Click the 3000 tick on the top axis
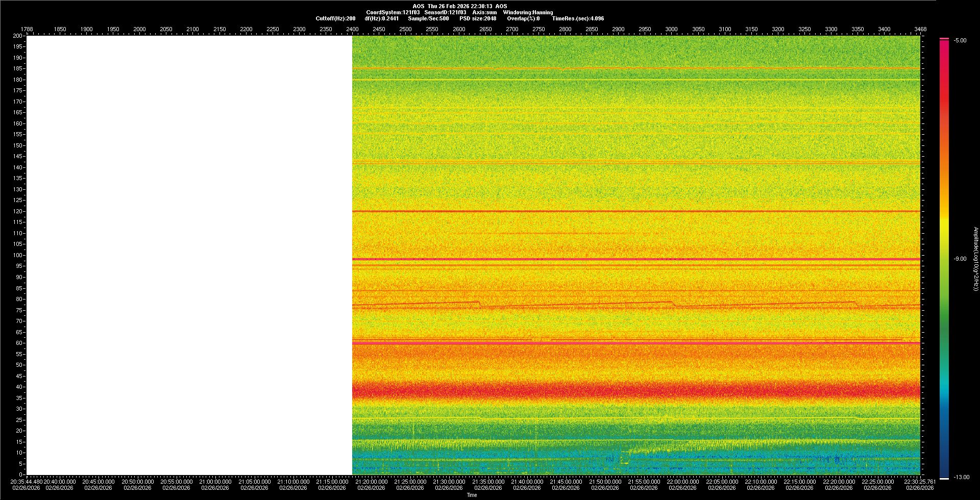Viewport: 980px width, 500px height. pyautogui.click(x=671, y=29)
